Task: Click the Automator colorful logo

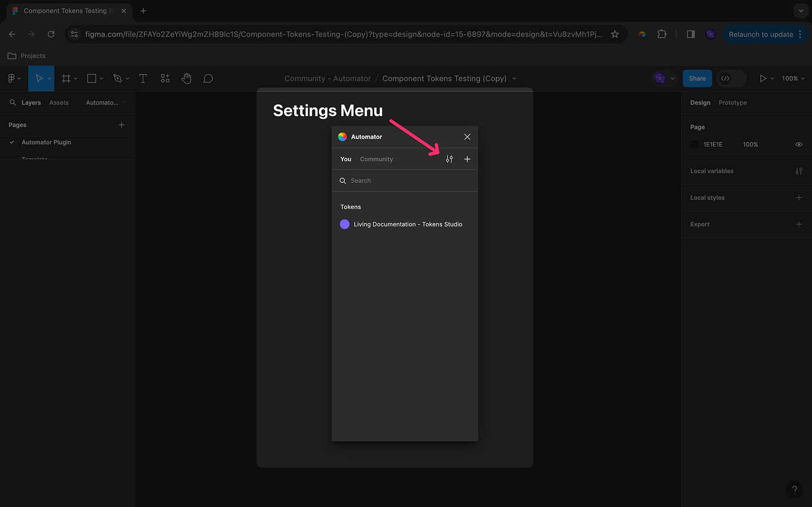Action: pos(342,137)
